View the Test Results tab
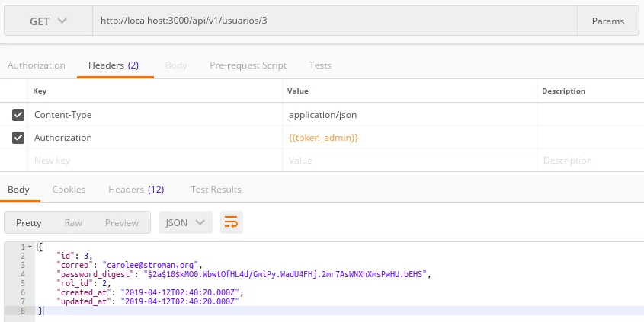644x322 pixels. coord(216,190)
